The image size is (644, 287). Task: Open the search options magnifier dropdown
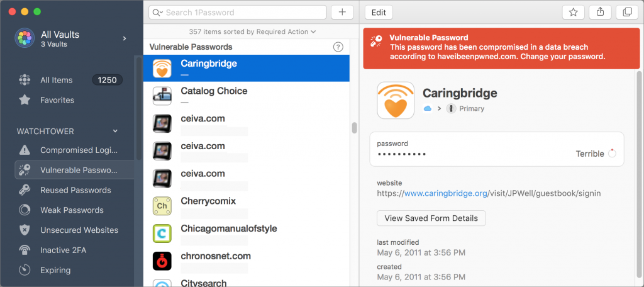point(158,13)
